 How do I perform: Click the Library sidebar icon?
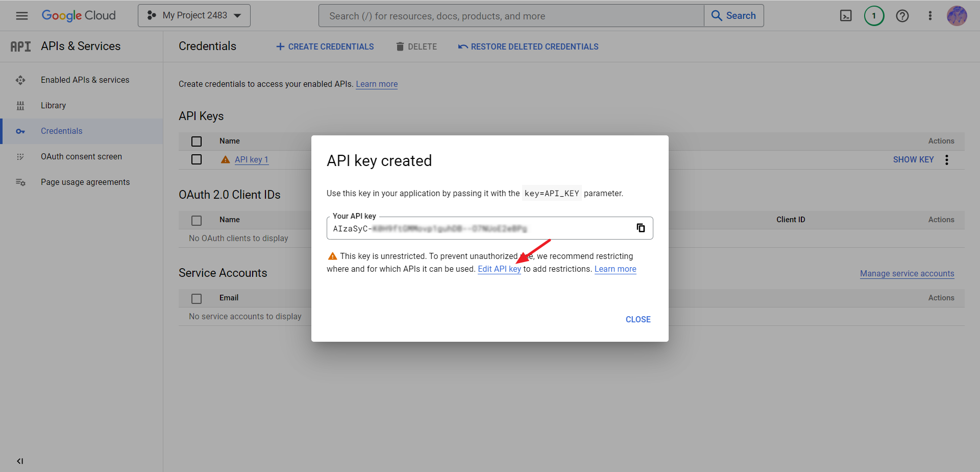[20, 106]
